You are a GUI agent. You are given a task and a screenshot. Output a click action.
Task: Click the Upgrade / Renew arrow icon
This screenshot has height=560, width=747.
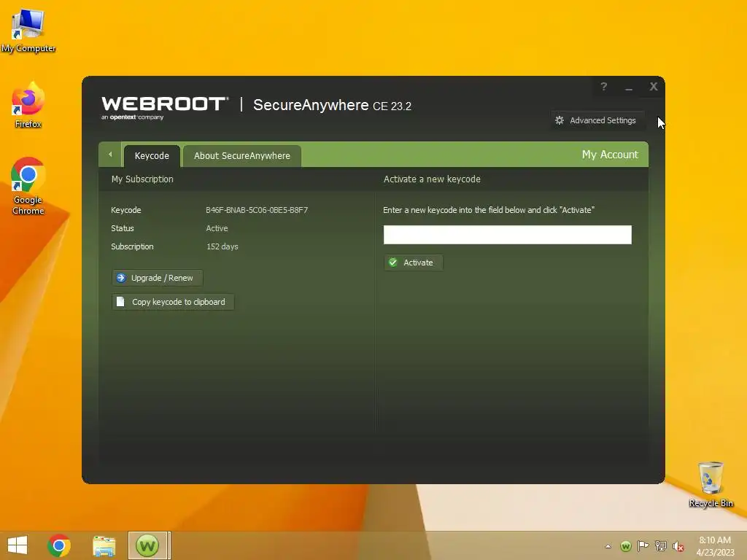(x=121, y=278)
